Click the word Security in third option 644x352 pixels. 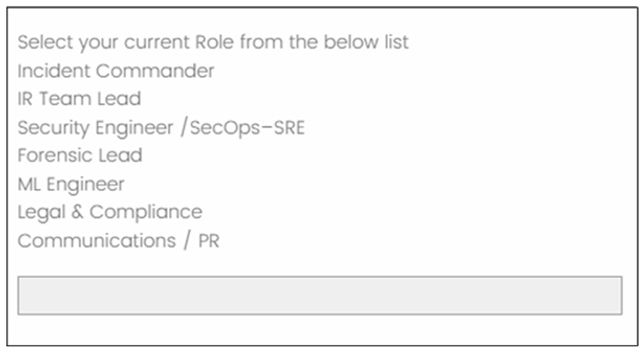pyautogui.click(x=53, y=128)
